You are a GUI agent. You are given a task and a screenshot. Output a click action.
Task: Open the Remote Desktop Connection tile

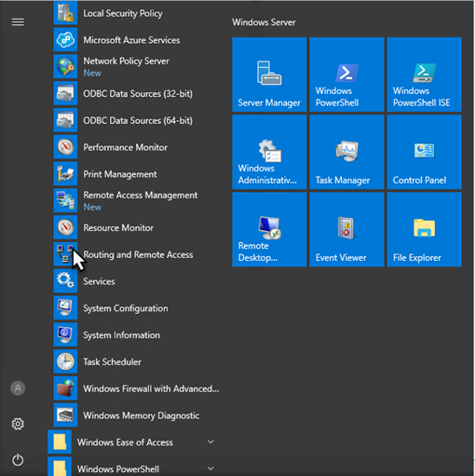(x=269, y=229)
